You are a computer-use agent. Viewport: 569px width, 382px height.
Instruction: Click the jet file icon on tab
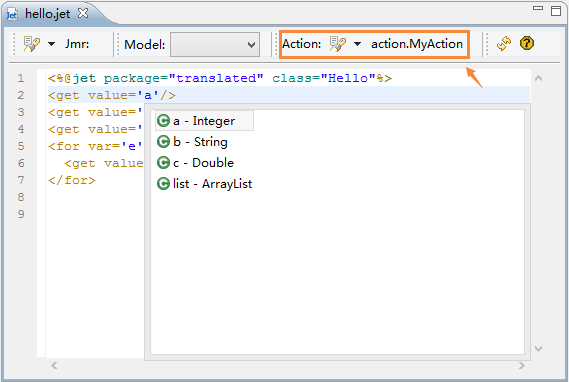(x=12, y=15)
